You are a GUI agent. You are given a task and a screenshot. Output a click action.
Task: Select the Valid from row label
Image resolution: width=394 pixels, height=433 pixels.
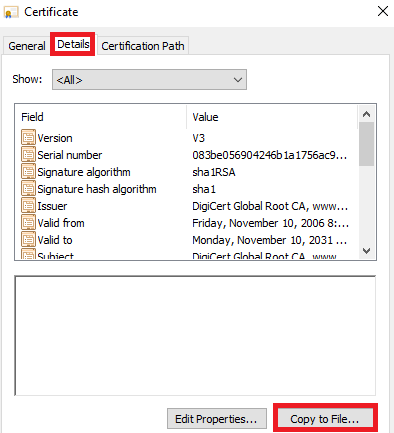click(61, 223)
